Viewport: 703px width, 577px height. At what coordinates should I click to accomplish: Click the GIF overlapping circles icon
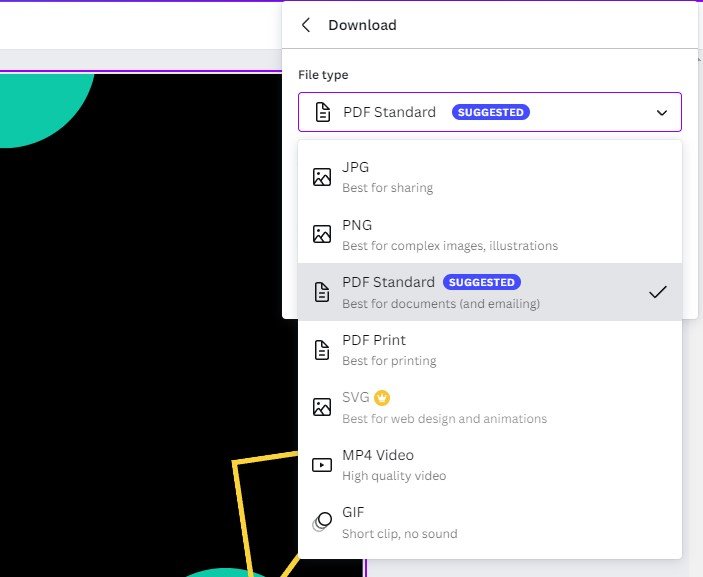pyautogui.click(x=322, y=522)
